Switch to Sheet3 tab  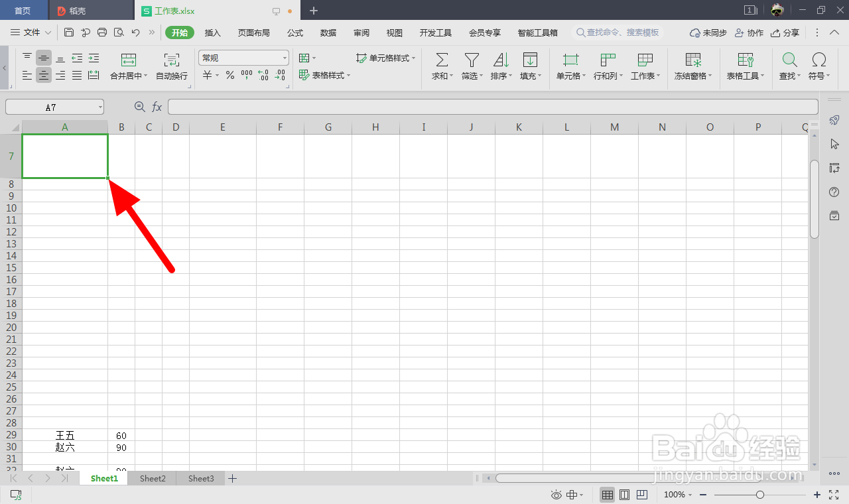pos(201,478)
